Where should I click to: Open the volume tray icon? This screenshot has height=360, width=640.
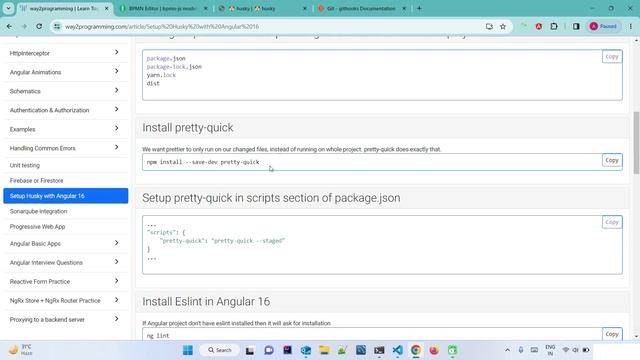[x=576, y=350]
